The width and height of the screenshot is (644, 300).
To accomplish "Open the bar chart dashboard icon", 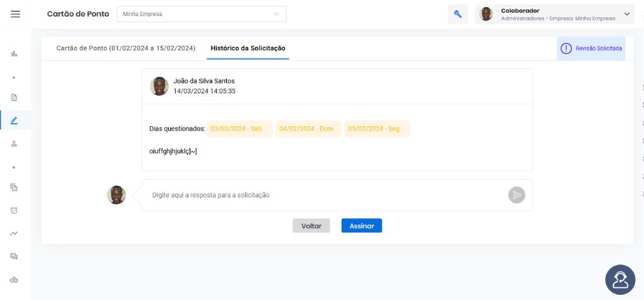I will click(x=14, y=54).
